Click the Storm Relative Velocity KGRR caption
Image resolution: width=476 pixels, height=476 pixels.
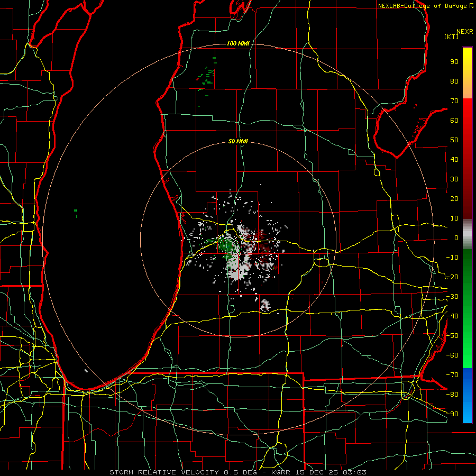(238, 472)
